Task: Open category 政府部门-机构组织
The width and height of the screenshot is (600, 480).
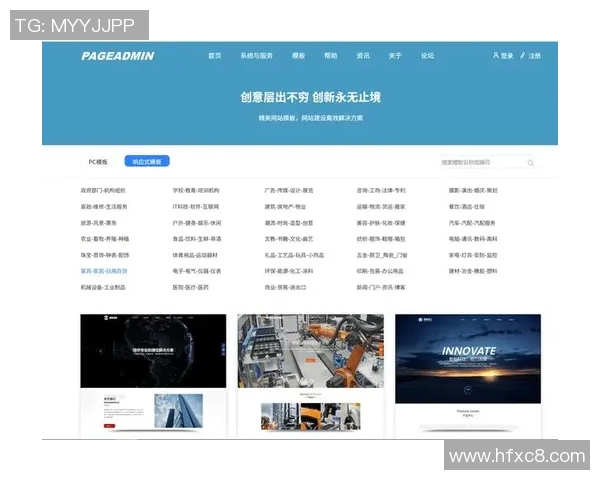Action: click(x=103, y=190)
